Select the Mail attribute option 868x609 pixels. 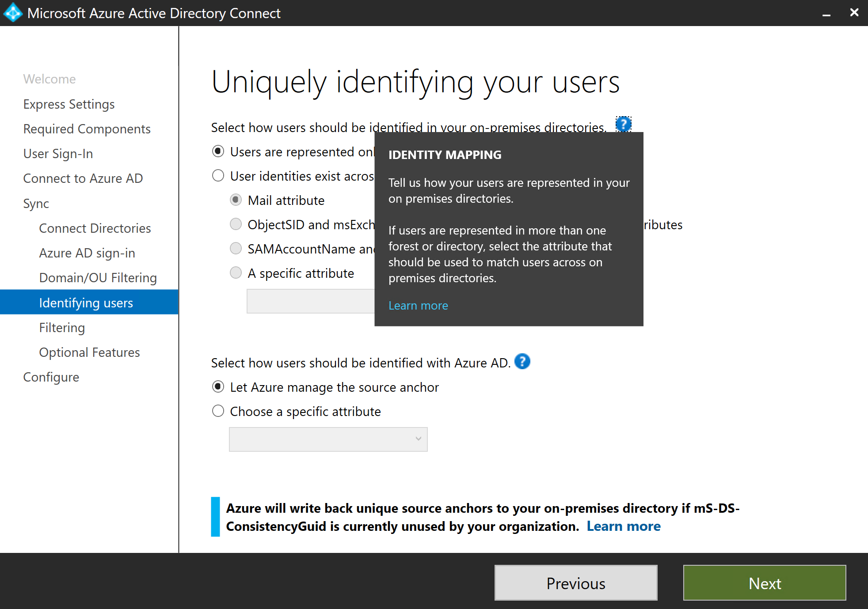pos(236,200)
